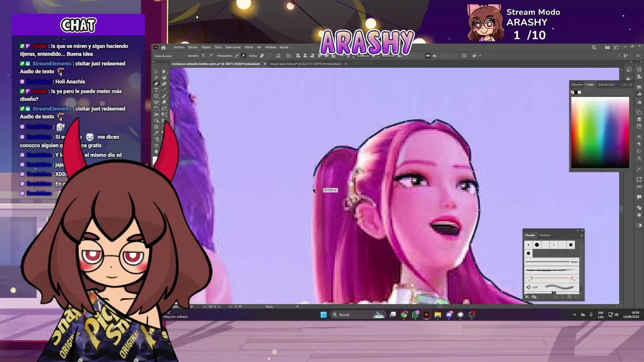Open the Illustrator search magnifier
The height and width of the screenshot is (362, 644).
pyautogui.click(x=594, y=47)
